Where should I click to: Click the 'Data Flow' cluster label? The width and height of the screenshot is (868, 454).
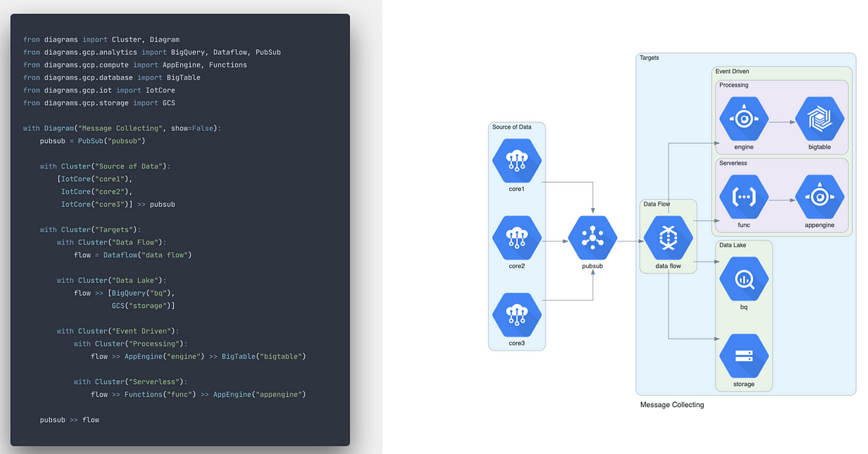pos(657,204)
